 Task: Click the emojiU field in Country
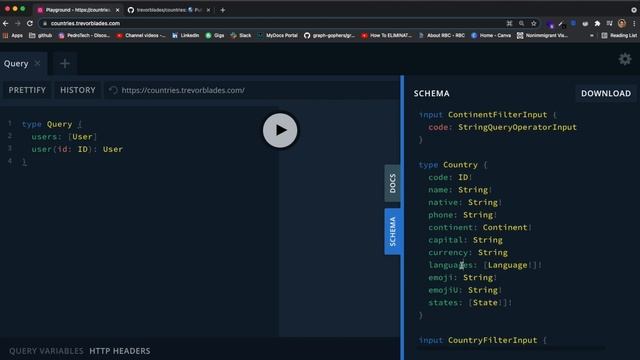[x=443, y=290]
